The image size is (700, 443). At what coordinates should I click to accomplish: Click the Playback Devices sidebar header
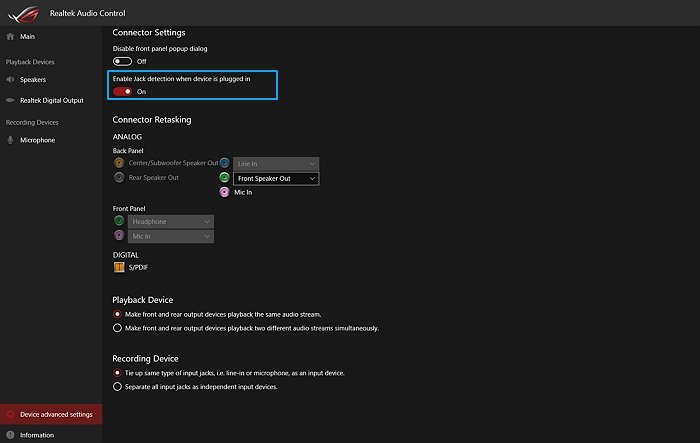(30, 62)
